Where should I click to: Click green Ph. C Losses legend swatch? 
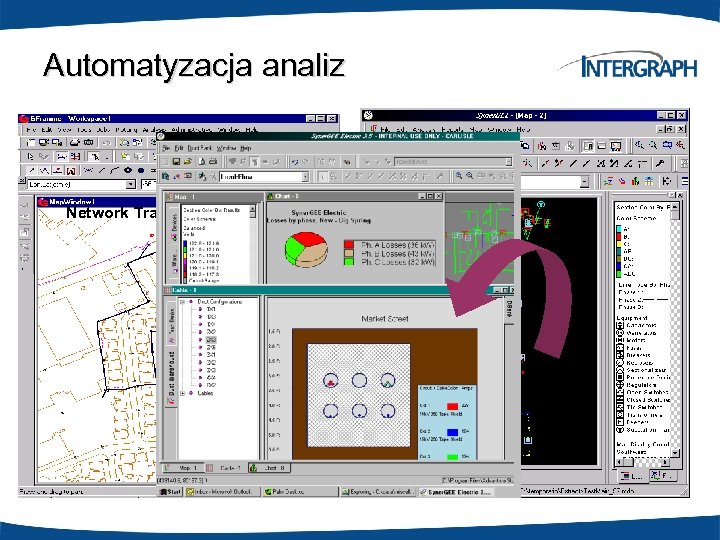349,262
